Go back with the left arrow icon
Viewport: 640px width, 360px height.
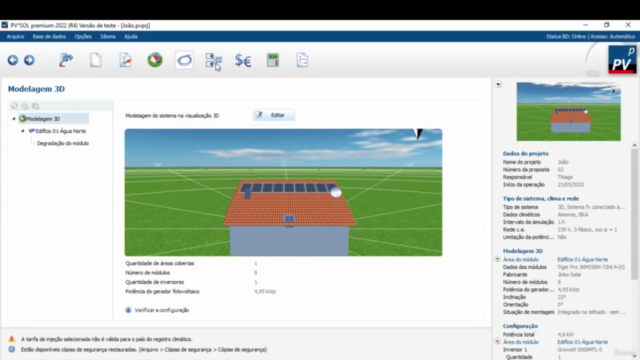click(13, 60)
